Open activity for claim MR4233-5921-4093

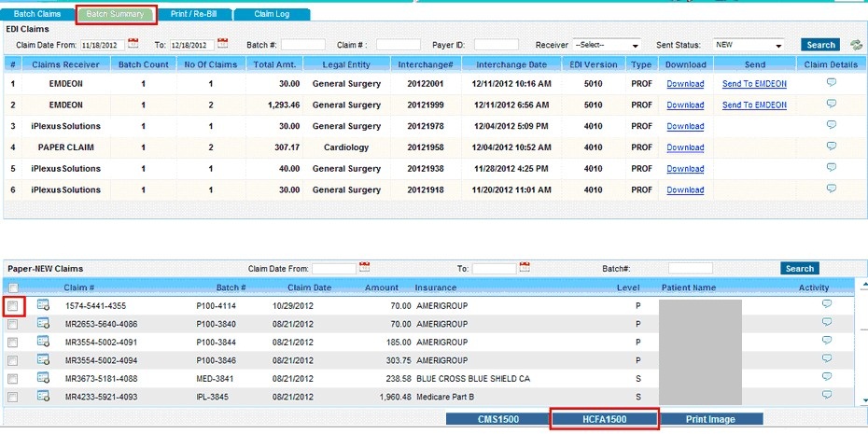(827, 395)
